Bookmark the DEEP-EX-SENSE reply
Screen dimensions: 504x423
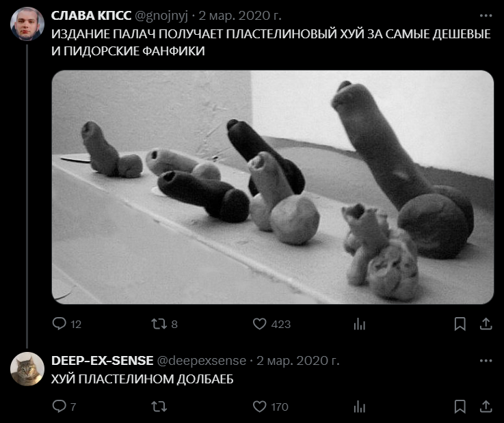click(x=460, y=407)
